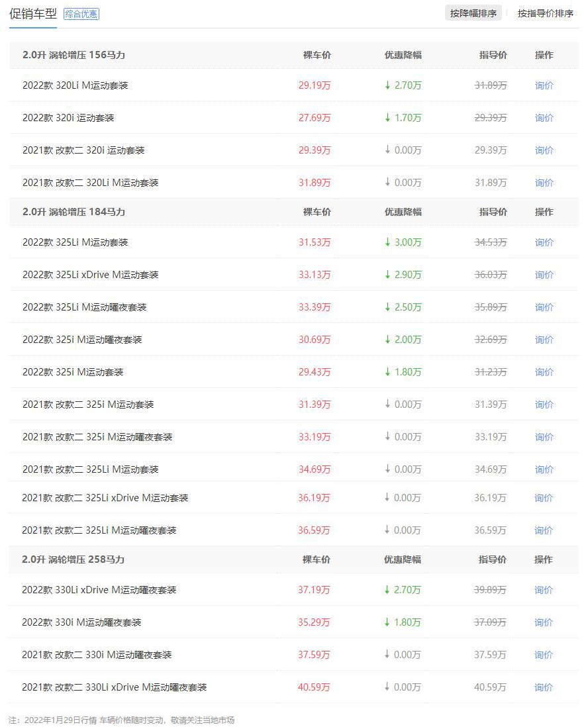Click 询价 for 2022款 330i M运动曜夜套装
Screen dimensions: 588x727
coord(544,622)
